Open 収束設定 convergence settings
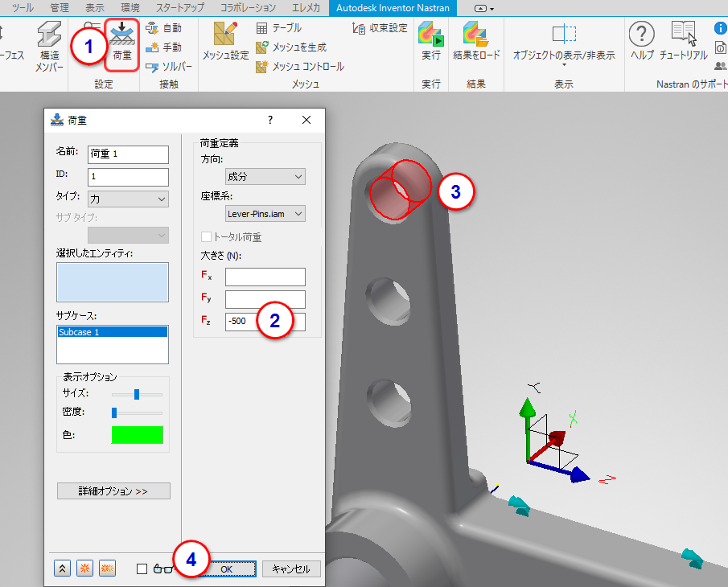728x587 pixels. click(x=380, y=28)
